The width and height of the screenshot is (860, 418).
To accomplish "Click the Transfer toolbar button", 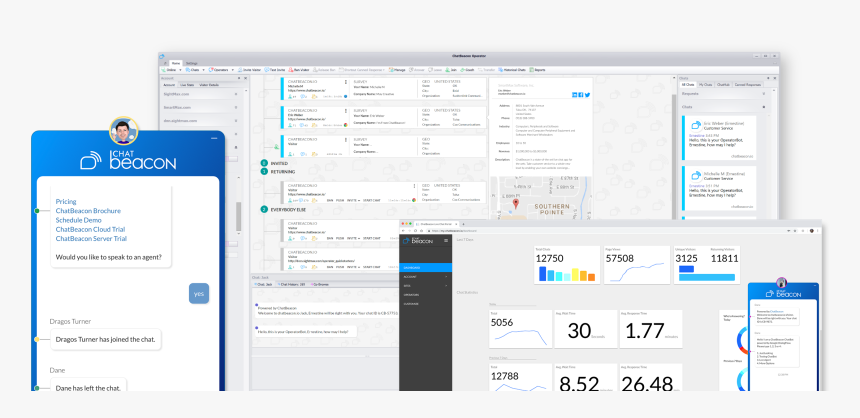I will pyautogui.click(x=486, y=70).
